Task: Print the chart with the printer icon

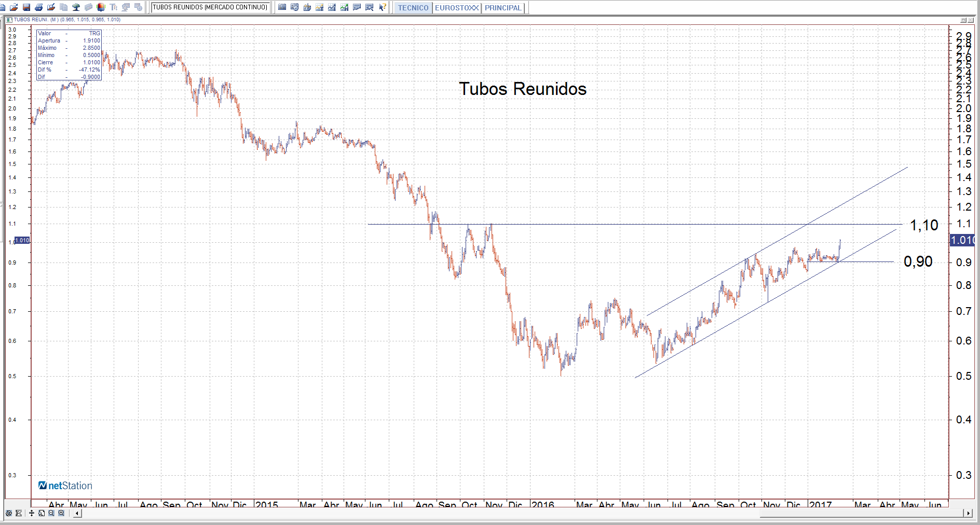Action: pos(39,7)
